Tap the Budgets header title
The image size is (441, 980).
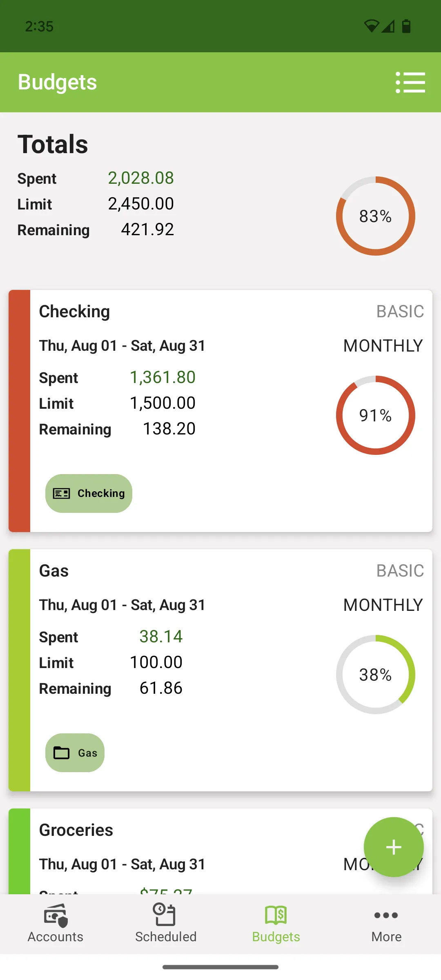[x=58, y=82]
